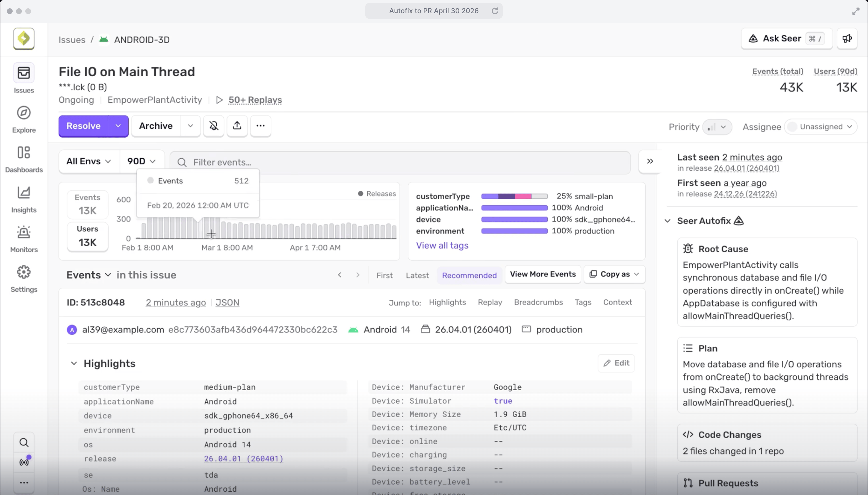Select the Recommended event tab

pos(469,275)
